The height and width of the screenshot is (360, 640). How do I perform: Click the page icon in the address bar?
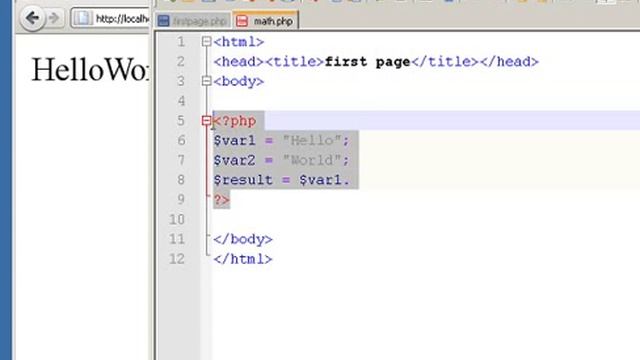(x=83, y=18)
